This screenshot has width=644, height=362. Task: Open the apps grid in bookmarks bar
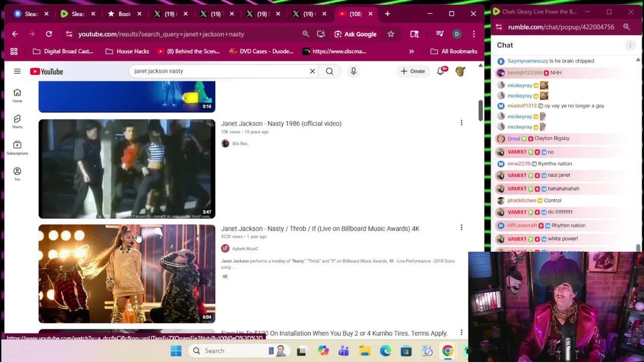14,51
